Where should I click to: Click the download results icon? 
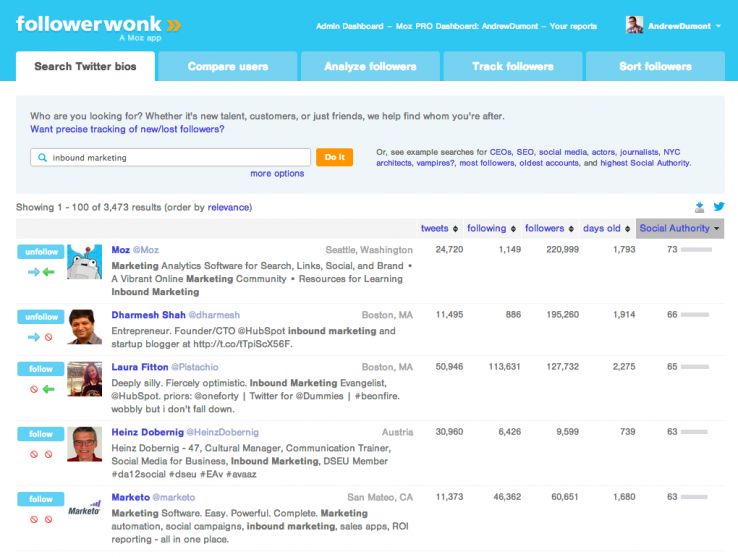tap(700, 207)
